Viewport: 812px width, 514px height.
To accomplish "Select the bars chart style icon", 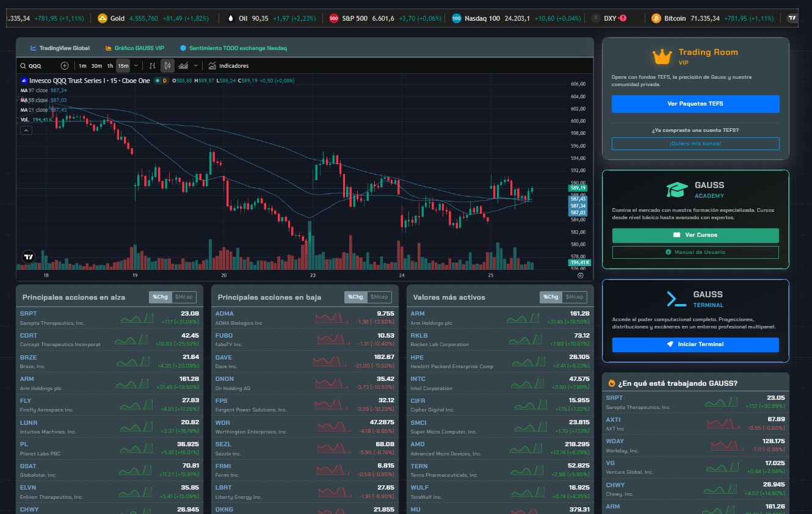I will (153, 66).
